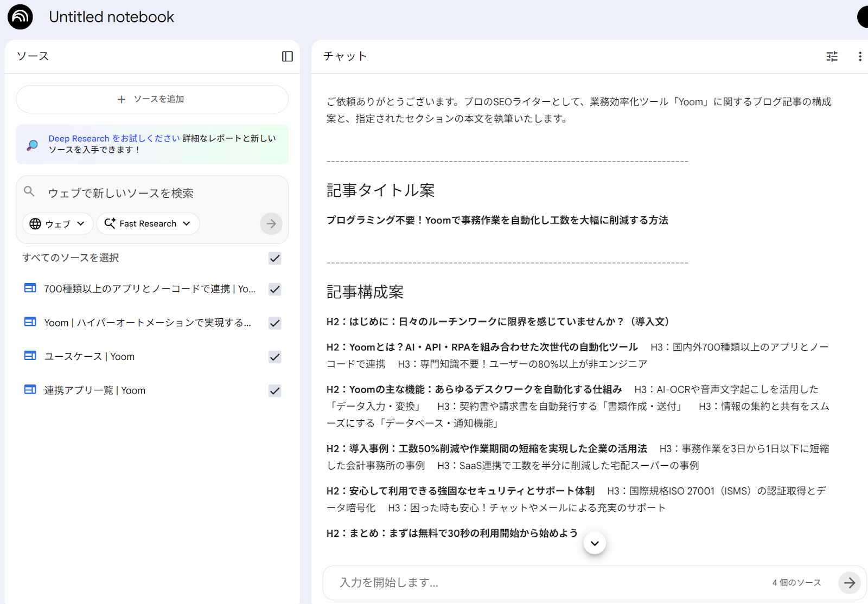This screenshot has width=868, height=604.
Task: Expand the Fast Research mode dropdown
Action: pos(148,224)
